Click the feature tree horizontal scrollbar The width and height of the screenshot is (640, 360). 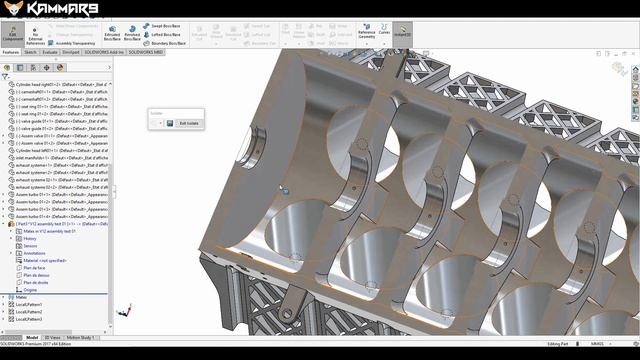(38, 332)
